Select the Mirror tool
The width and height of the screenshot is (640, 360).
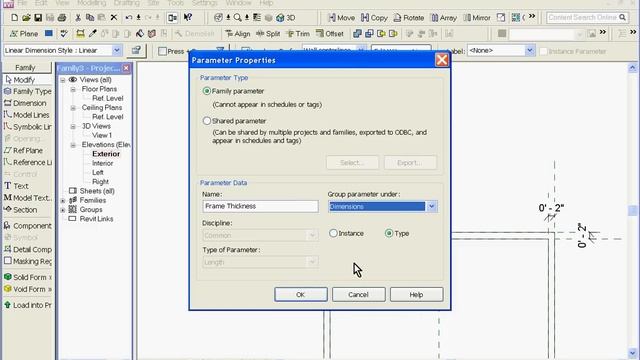tap(477, 18)
